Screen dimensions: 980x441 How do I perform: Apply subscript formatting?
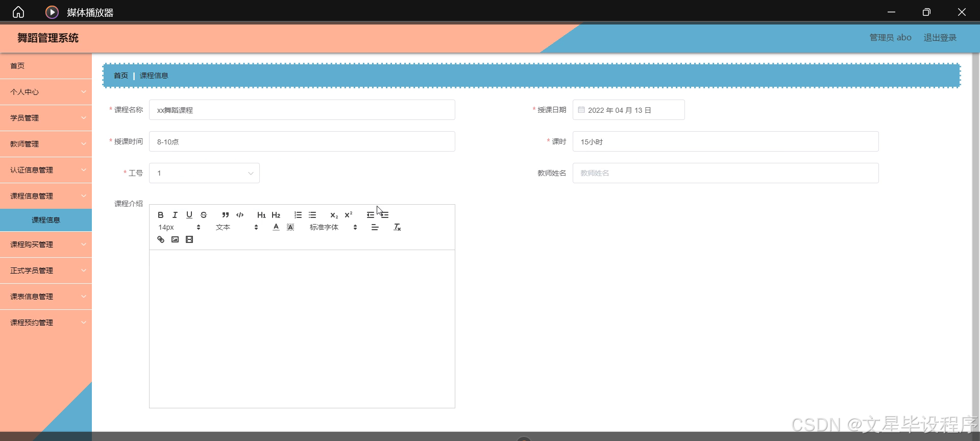pos(334,215)
